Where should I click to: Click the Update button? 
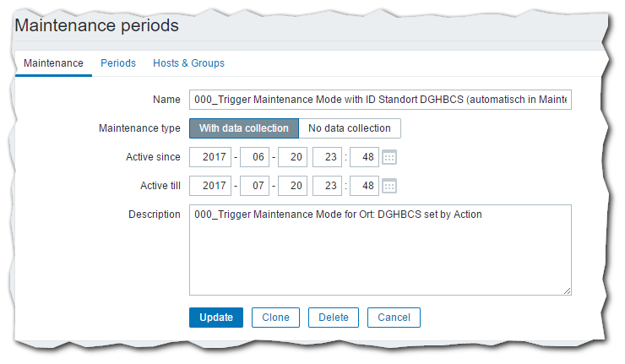(x=216, y=318)
